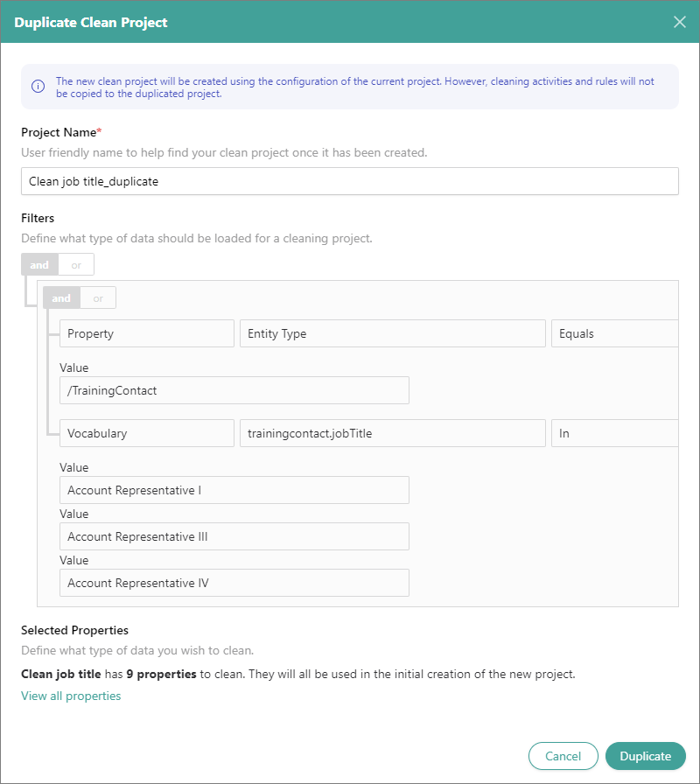
Task: Open the Property filter type dropdown
Action: [x=147, y=333]
